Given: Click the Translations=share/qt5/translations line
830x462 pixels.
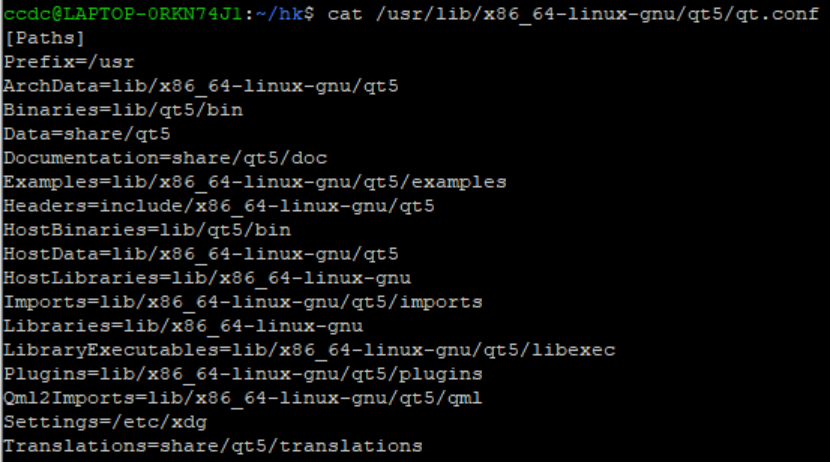Looking at the screenshot, I should tap(213, 446).
